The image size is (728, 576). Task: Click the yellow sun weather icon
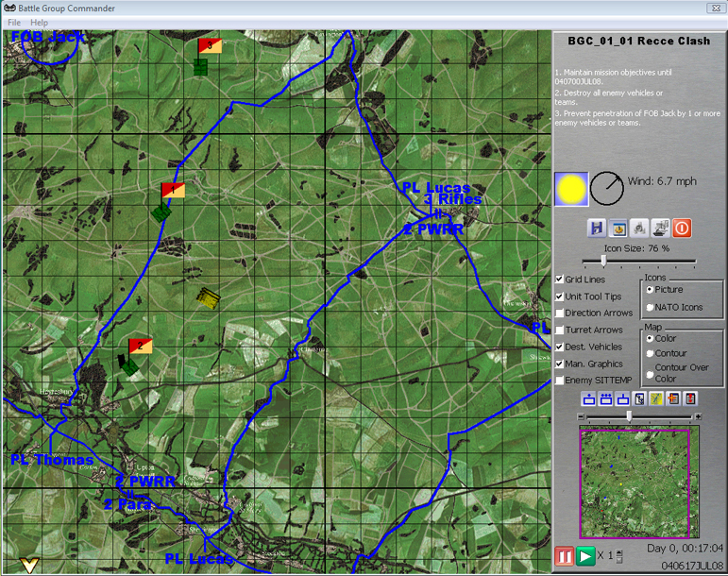coord(571,189)
